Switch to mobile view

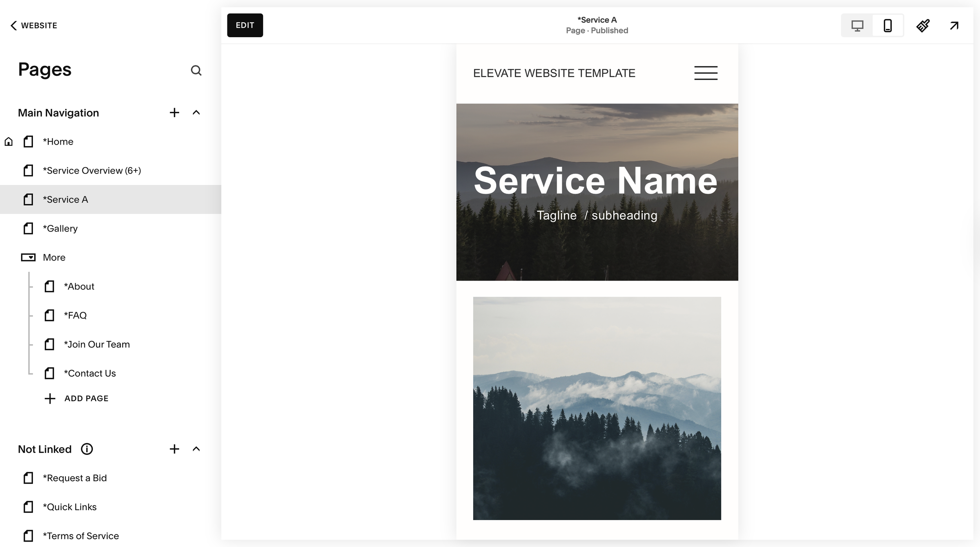tap(887, 25)
